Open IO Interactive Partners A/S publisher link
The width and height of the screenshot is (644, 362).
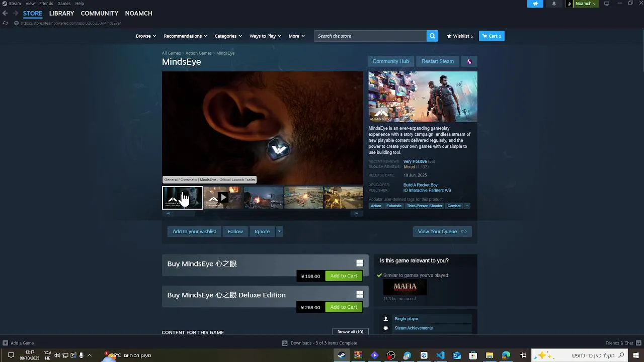click(x=427, y=191)
